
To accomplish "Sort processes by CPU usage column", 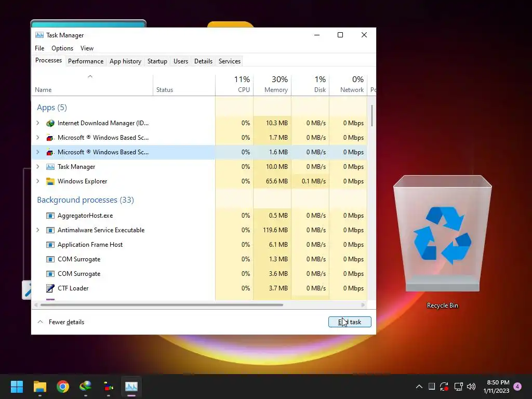I will click(234, 85).
